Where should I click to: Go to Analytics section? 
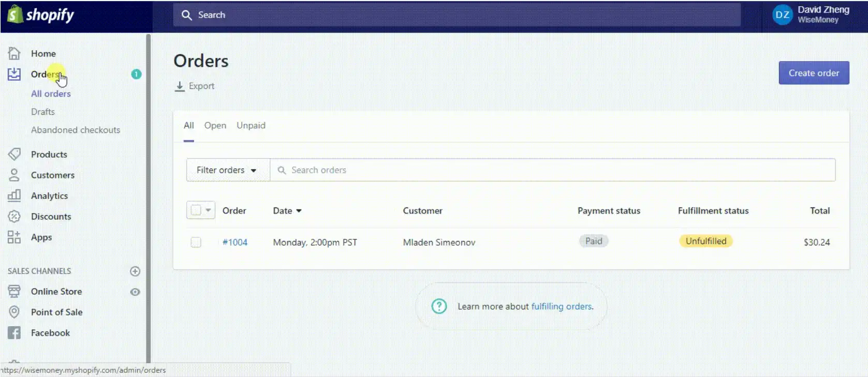(50, 195)
